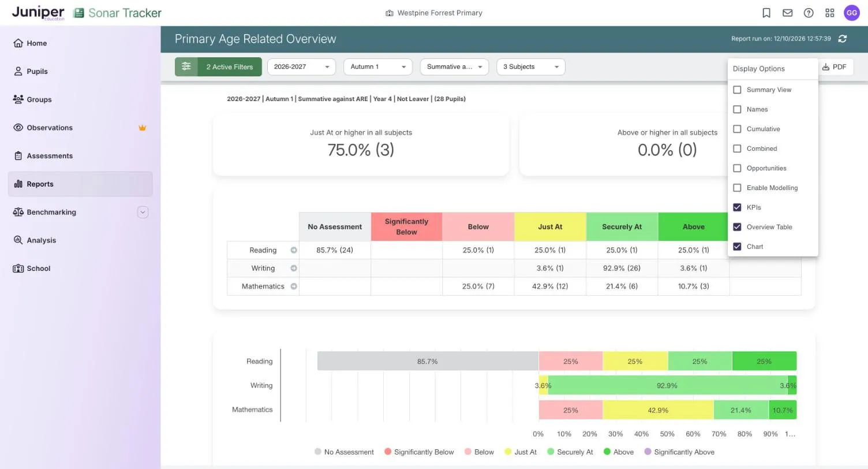Toggle the Summary View checkbox

point(737,90)
